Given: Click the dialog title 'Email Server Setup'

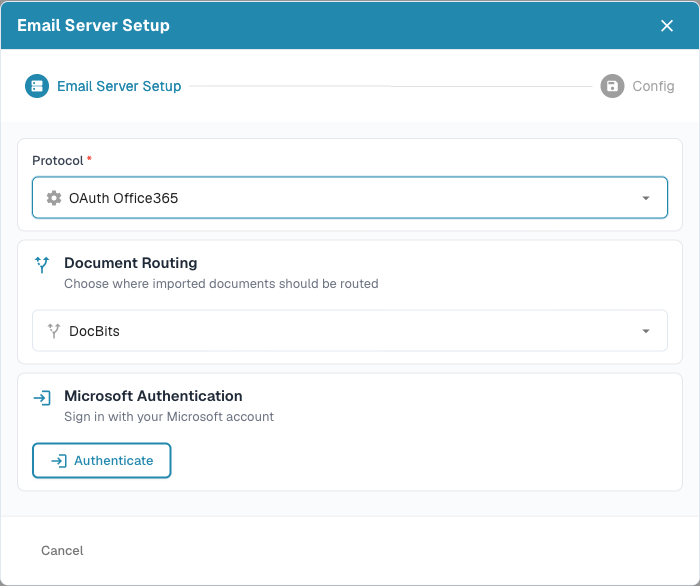Looking at the screenshot, I should [x=93, y=25].
